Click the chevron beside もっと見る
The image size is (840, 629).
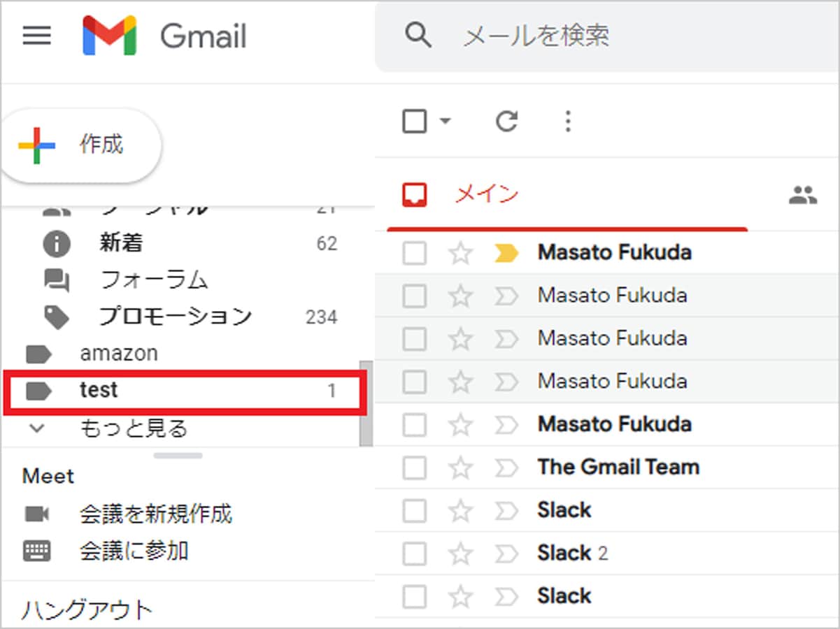point(37,428)
